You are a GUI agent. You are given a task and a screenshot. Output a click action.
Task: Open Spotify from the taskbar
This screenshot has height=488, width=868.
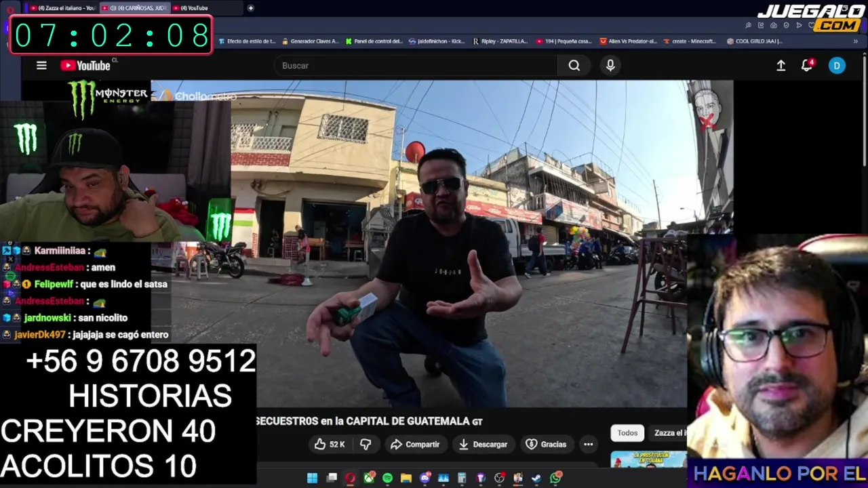387,479
